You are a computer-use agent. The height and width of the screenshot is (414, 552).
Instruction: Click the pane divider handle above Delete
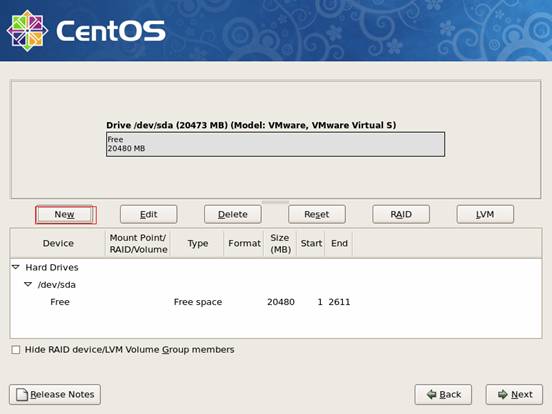tap(276, 202)
